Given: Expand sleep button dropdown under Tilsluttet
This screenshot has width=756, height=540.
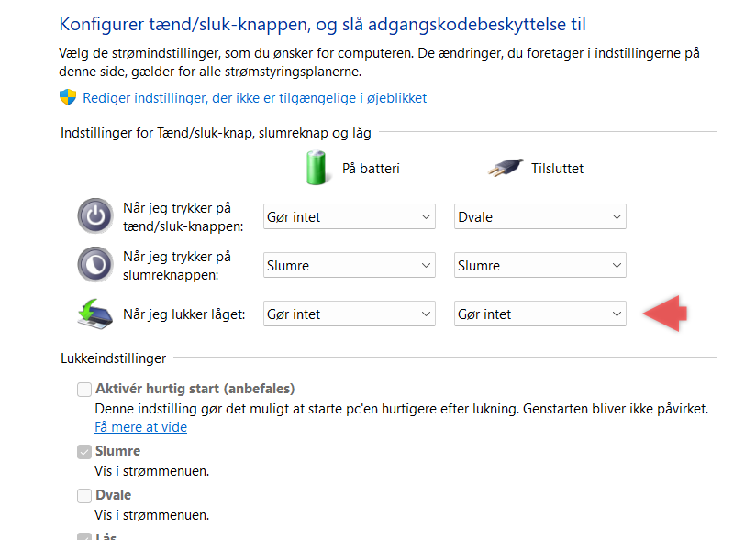Looking at the screenshot, I should click(540, 266).
